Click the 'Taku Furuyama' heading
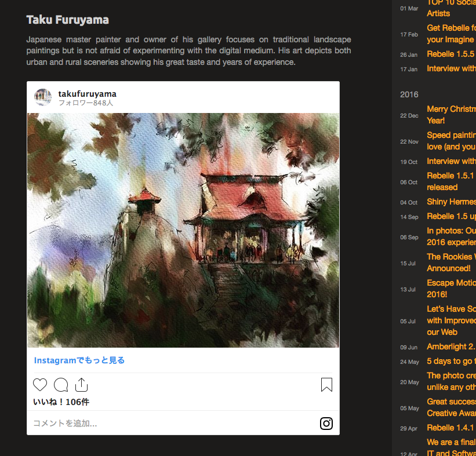 (x=67, y=20)
